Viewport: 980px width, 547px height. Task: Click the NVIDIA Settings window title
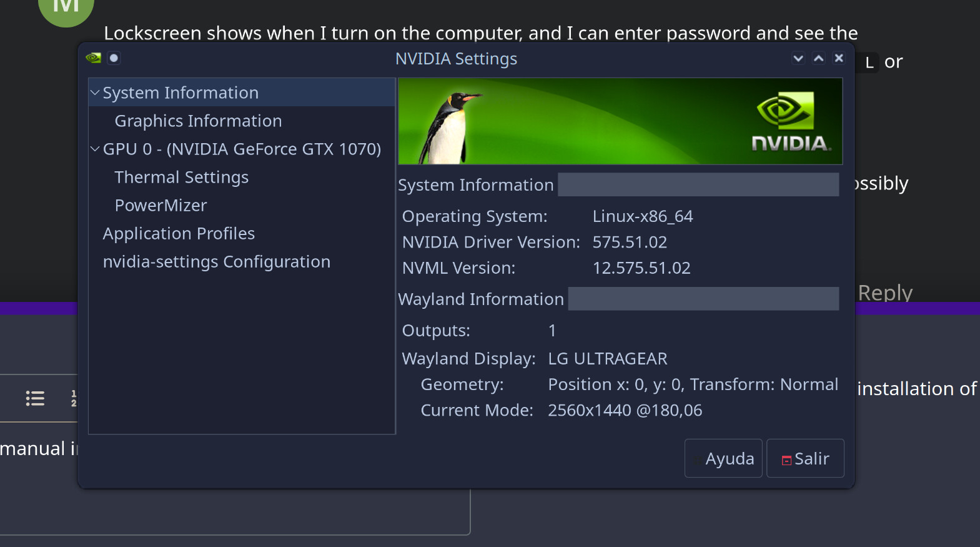pyautogui.click(x=456, y=58)
